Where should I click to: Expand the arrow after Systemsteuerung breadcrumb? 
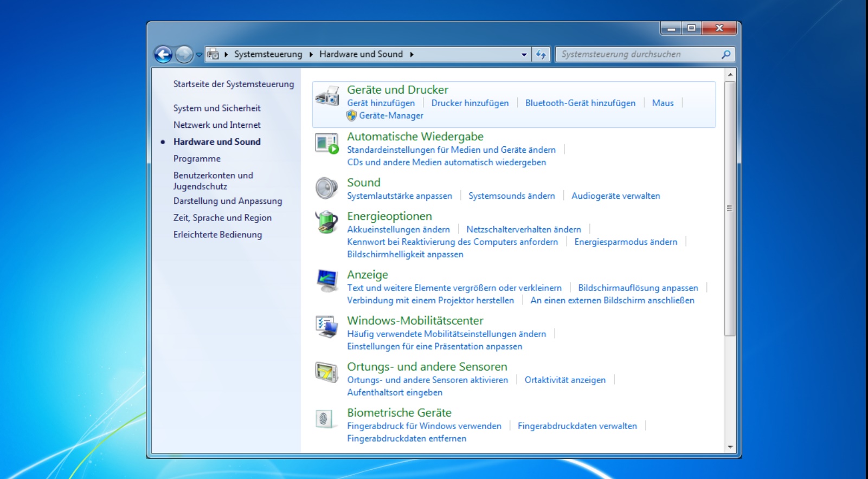coord(311,54)
